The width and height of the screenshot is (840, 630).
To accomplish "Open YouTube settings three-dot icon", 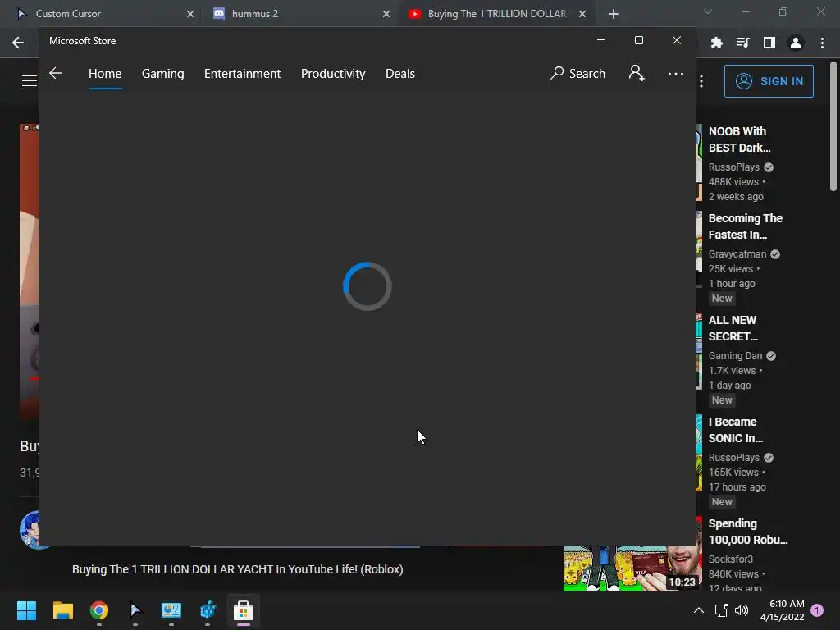I will [x=701, y=81].
